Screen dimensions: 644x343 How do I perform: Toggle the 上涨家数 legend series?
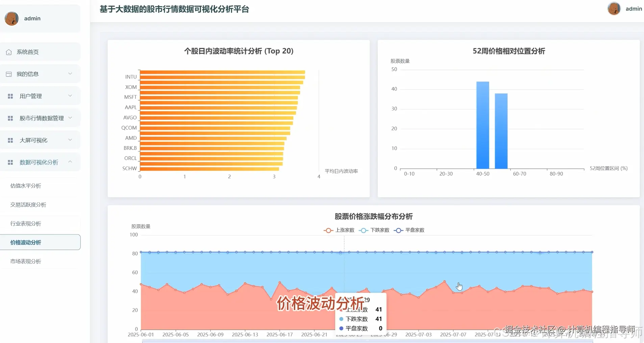pyautogui.click(x=339, y=230)
